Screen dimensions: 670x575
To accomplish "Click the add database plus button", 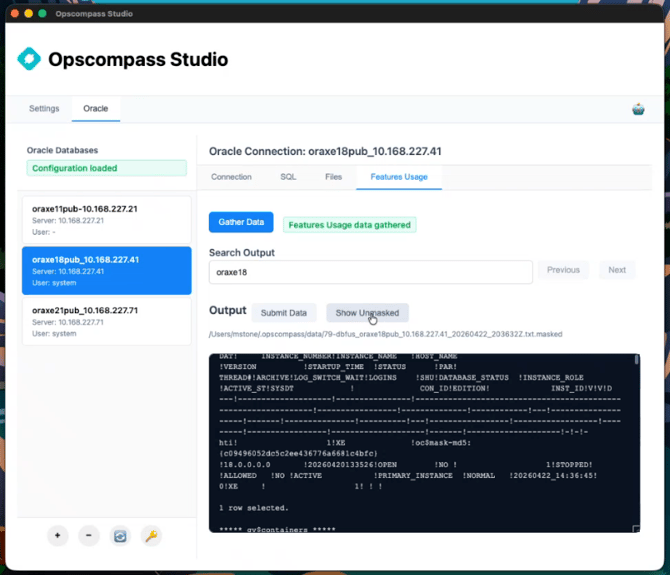I will (x=57, y=536).
